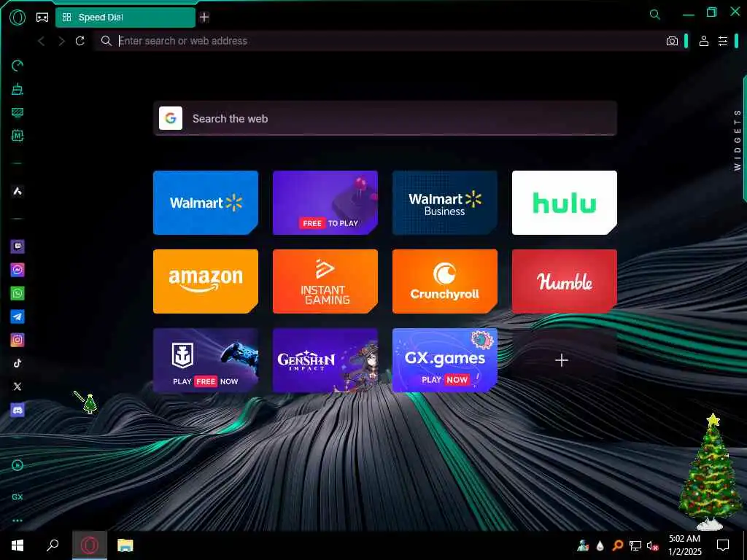Screen dimensions: 747x560
Task: Open the tab search magnifier icon
Action: coord(655,15)
